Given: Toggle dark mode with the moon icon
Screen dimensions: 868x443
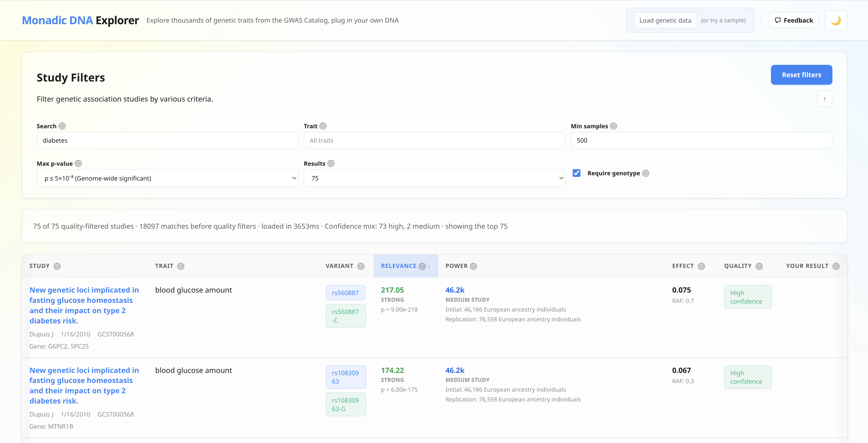Looking at the screenshot, I should click(836, 20).
